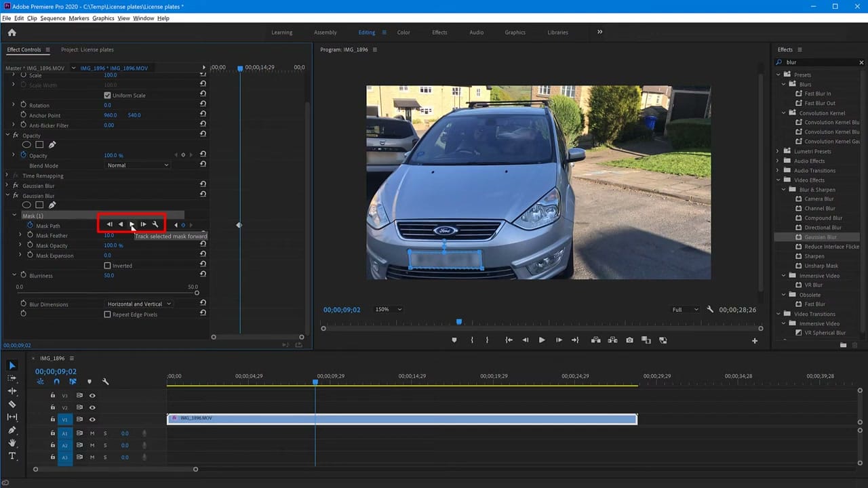Image resolution: width=868 pixels, height=488 pixels.
Task: Open the program monitor wrench settings
Action: point(709,309)
